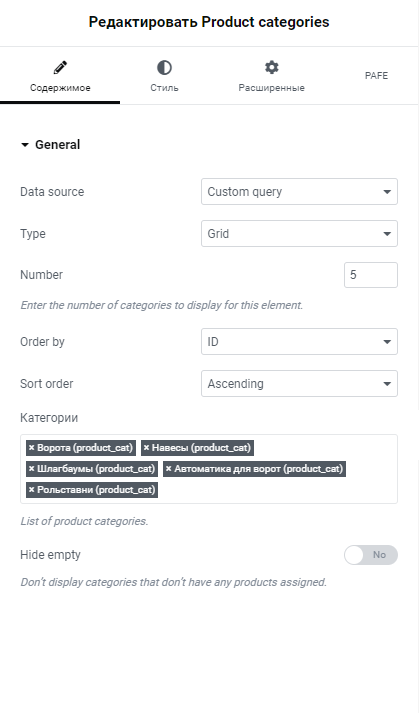Image resolution: width=419 pixels, height=713 pixels.
Task: Switch to the Стиль tab
Action: pos(164,75)
